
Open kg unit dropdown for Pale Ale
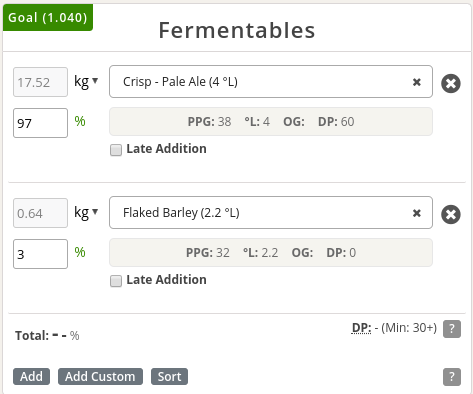(86, 81)
